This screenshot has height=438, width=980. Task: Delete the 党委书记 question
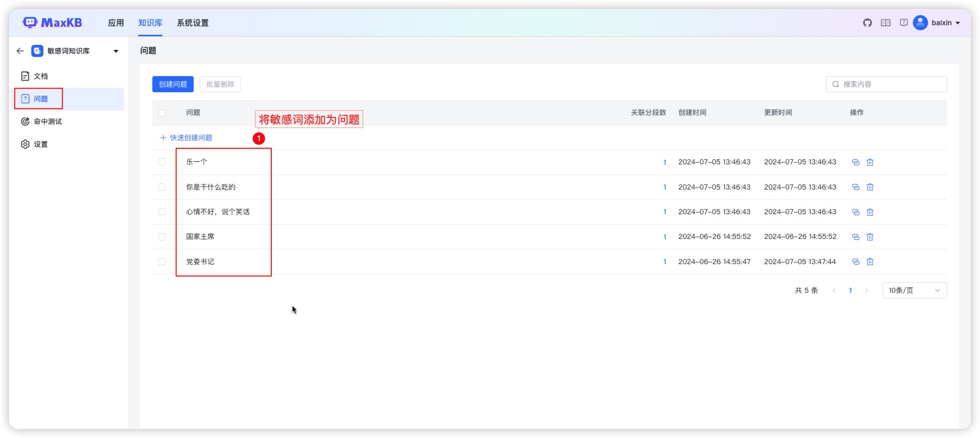pyautogui.click(x=870, y=262)
